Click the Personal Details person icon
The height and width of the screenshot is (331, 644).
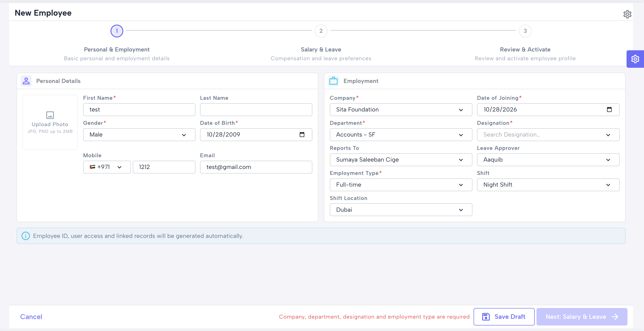(x=26, y=81)
